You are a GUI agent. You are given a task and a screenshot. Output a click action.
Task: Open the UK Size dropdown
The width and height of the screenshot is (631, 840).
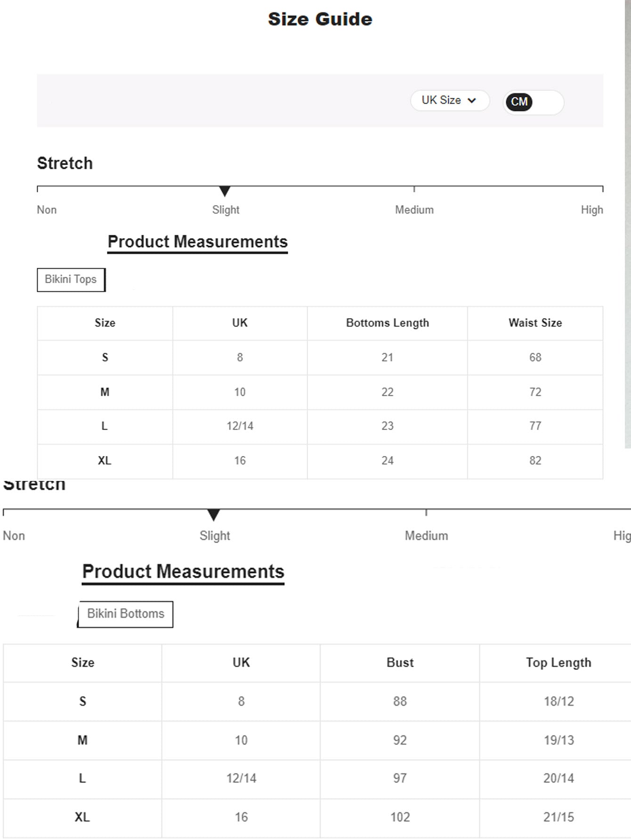pos(449,101)
